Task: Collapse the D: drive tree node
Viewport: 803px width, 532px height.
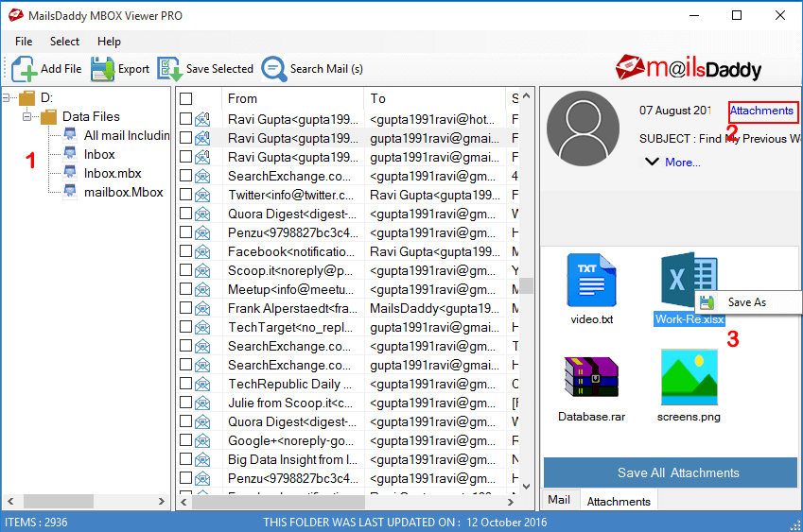Action: 7,97
